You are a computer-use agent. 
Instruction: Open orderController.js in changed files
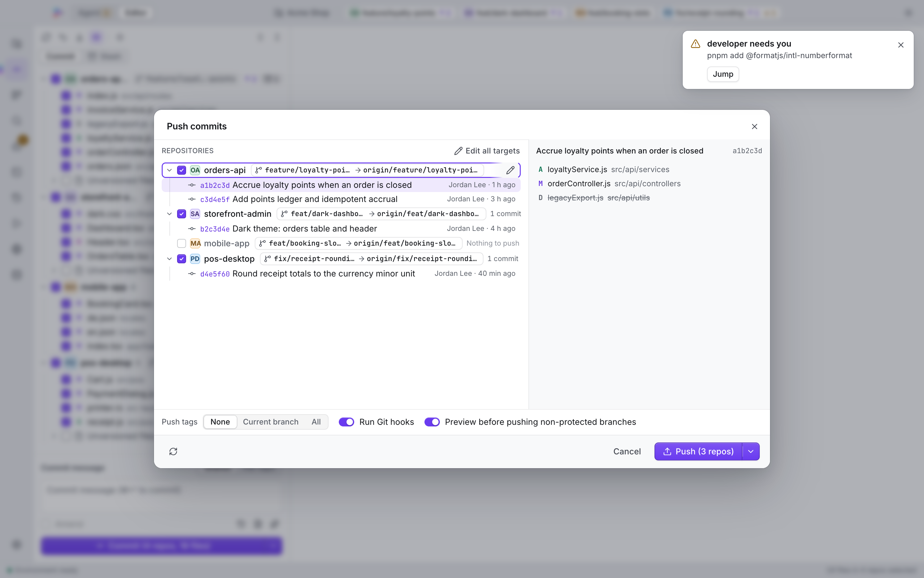[x=649, y=183]
